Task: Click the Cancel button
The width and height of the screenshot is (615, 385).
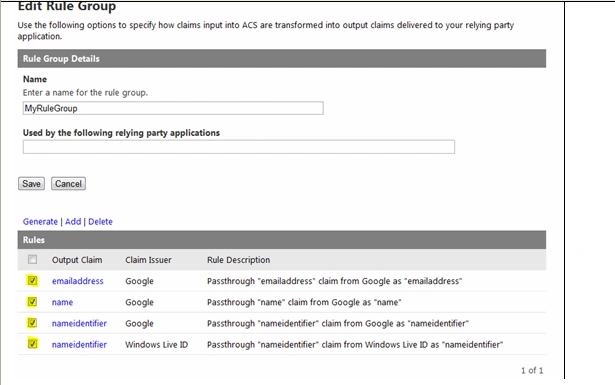Action: (x=68, y=184)
